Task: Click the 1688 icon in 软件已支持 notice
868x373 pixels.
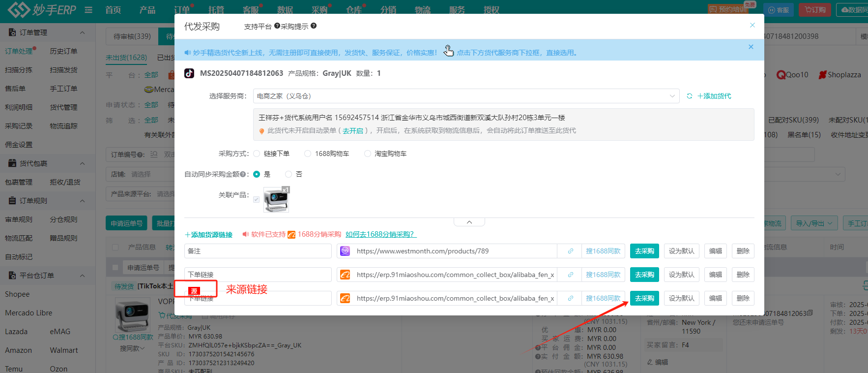Action: pos(291,234)
